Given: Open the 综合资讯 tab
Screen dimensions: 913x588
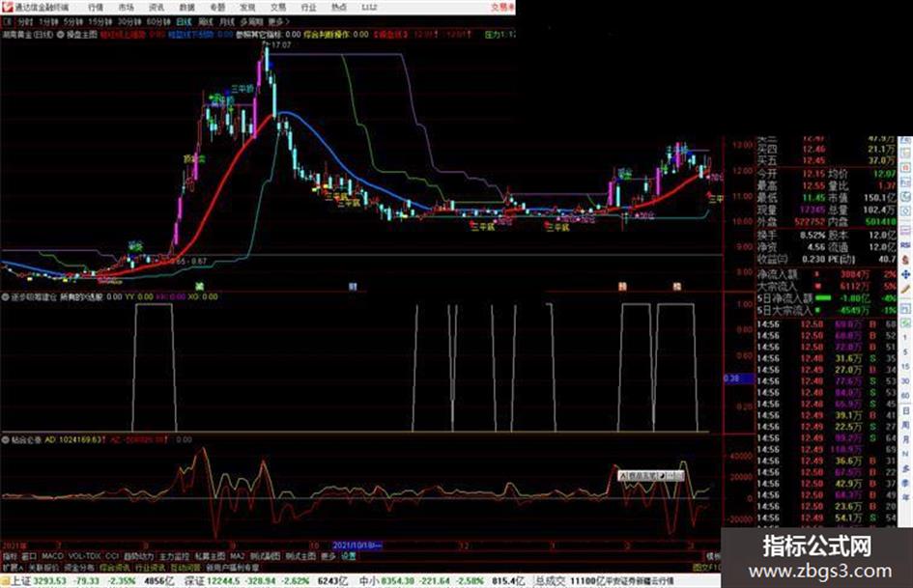Looking at the screenshot, I should [115, 568].
